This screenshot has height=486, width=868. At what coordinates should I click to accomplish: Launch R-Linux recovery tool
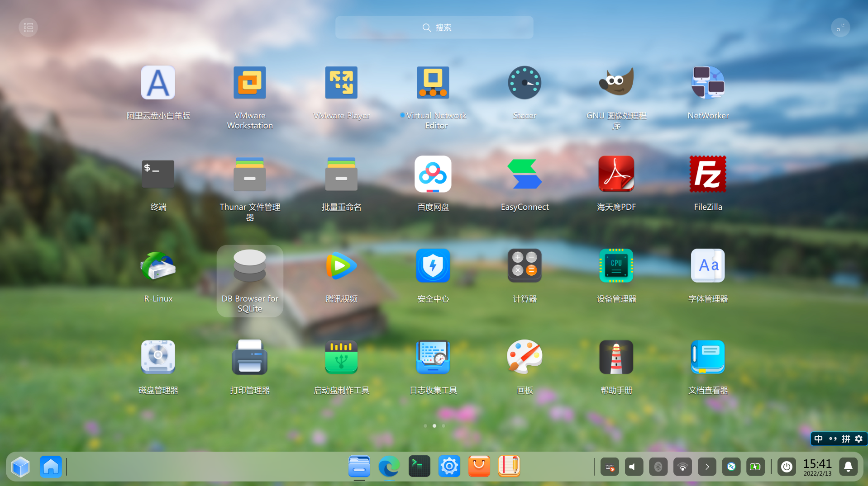[x=158, y=266]
